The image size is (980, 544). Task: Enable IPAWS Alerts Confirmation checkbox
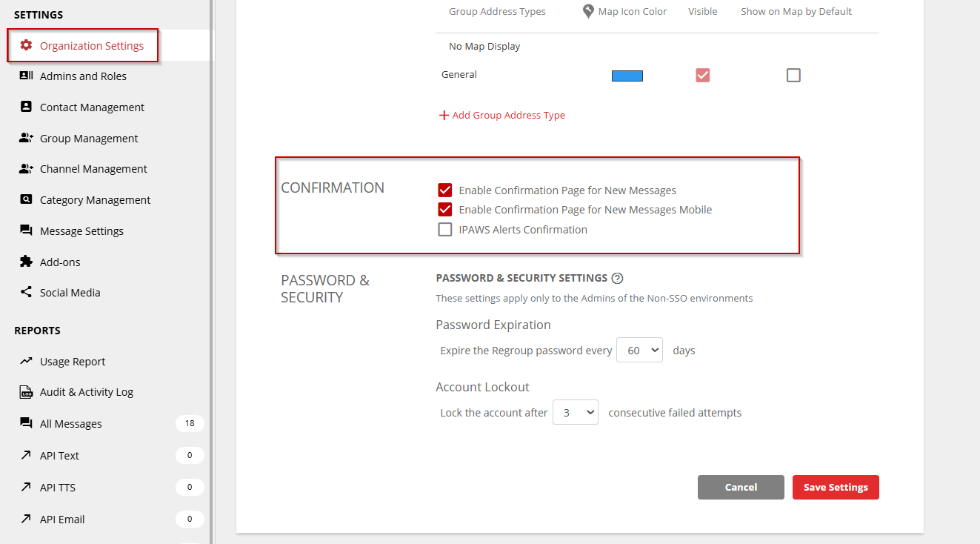click(x=445, y=230)
